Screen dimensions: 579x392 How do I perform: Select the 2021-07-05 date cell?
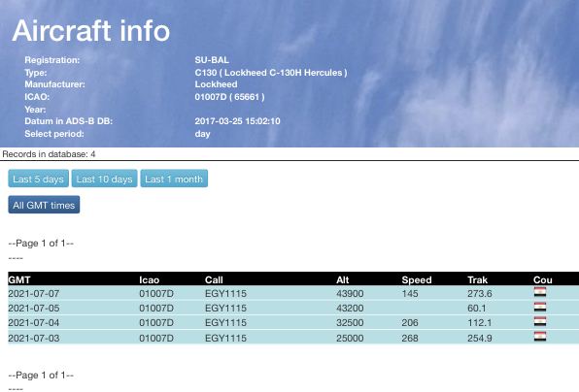[34, 308]
